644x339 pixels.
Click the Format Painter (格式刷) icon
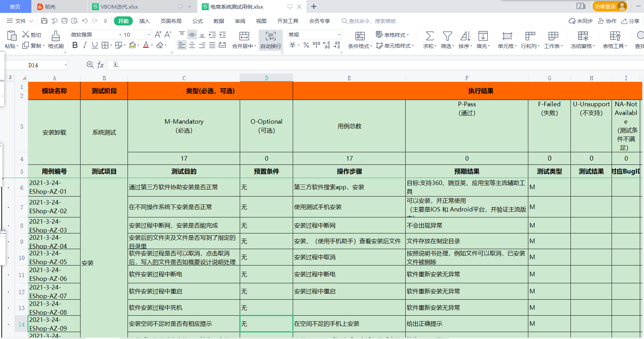(56, 36)
